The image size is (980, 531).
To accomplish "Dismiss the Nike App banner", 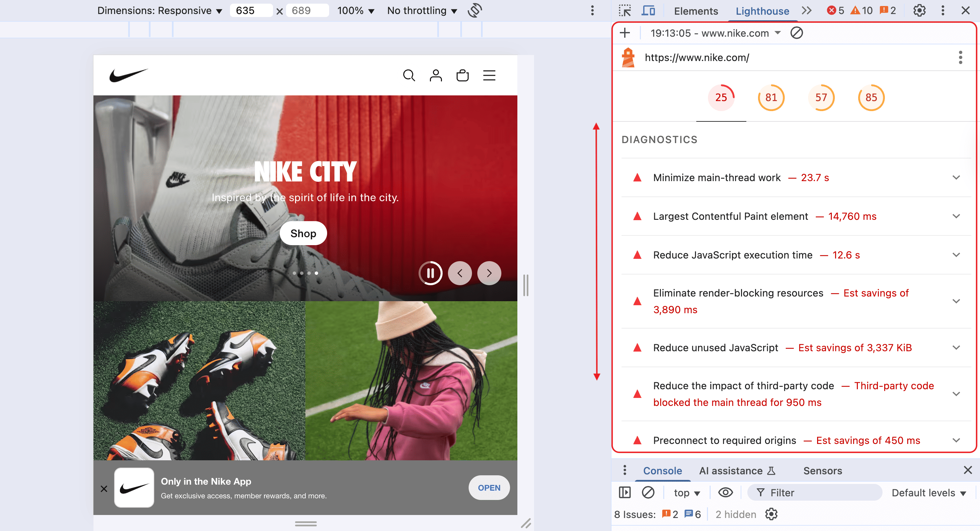I will tap(104, 488).
